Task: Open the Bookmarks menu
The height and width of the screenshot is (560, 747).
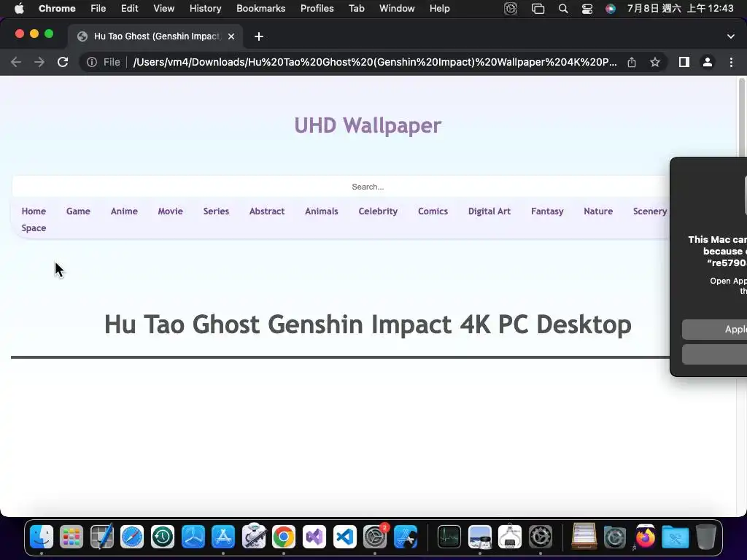Action: point(260,9)
